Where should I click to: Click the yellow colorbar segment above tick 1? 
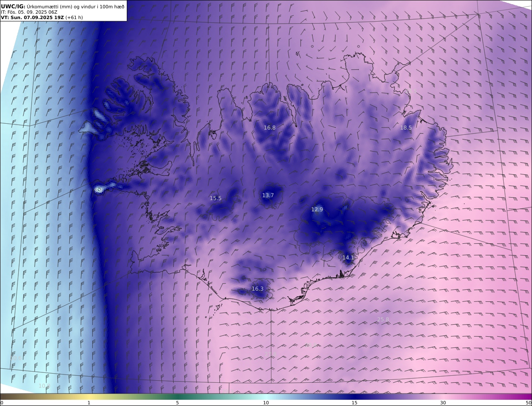coord(89,396)
